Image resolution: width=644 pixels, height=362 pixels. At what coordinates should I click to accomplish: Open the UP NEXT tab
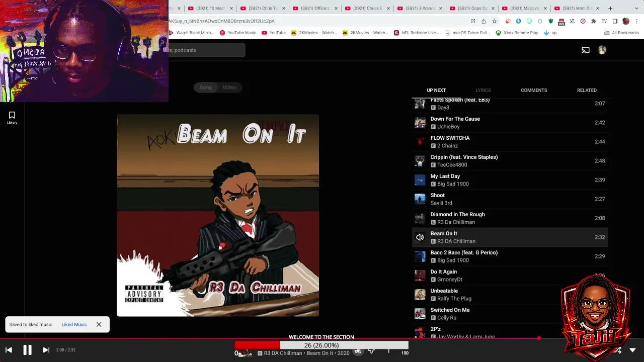point(436,90)
